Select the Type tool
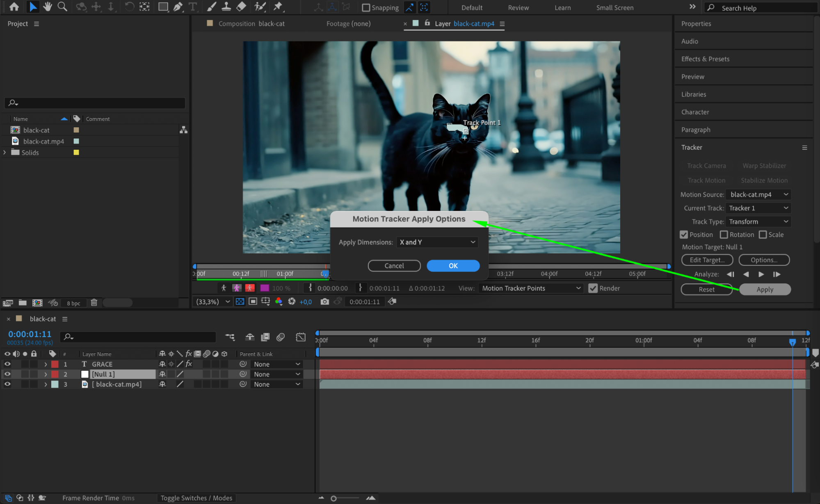 [192, 7]
